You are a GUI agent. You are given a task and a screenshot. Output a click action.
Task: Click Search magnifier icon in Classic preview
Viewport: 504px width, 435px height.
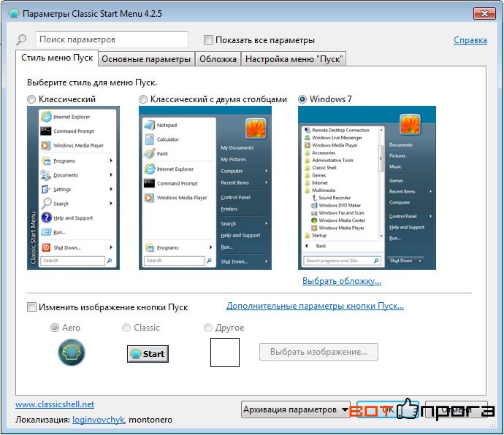(46, 203)
